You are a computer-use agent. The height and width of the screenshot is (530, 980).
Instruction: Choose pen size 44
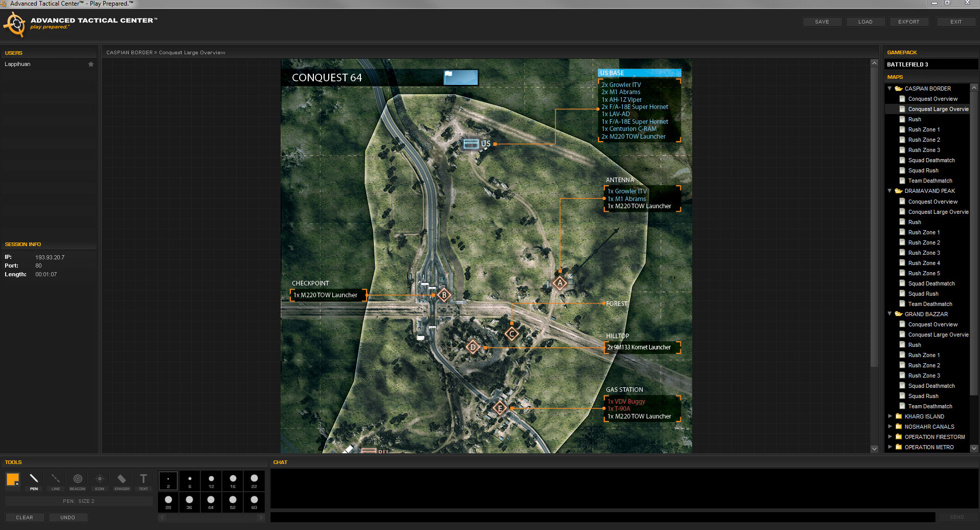tap(211, 502)
